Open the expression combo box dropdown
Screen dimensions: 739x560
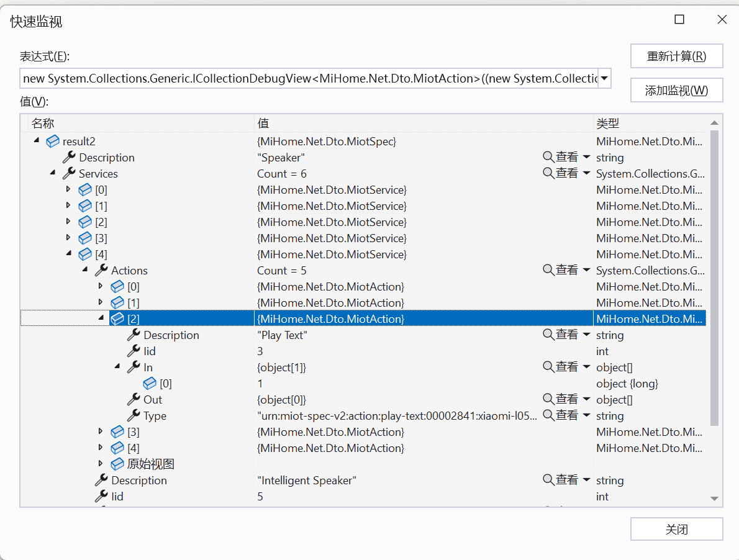(x=604, y=78)
